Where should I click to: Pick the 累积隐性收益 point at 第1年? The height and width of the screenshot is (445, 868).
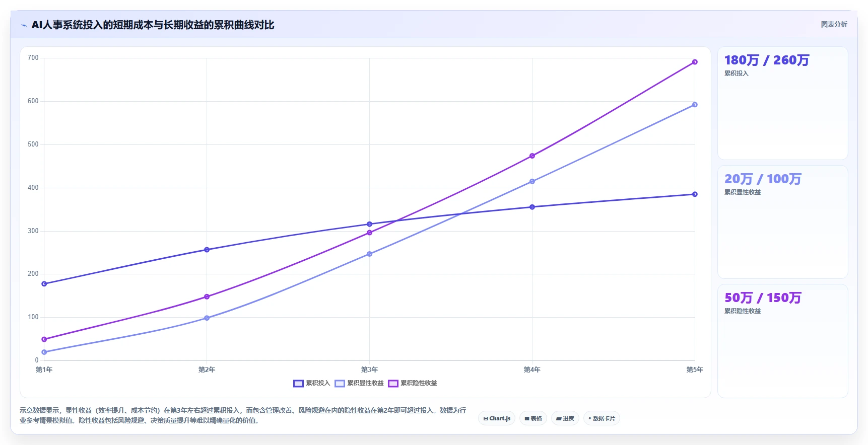point(44,339)
